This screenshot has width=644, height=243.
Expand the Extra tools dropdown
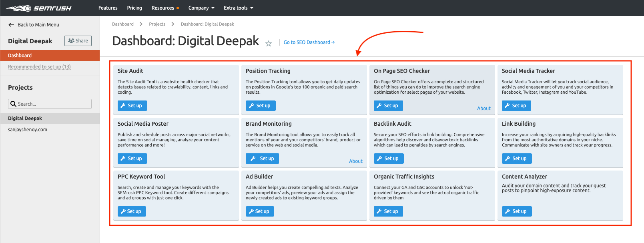[x=239, y=8]
